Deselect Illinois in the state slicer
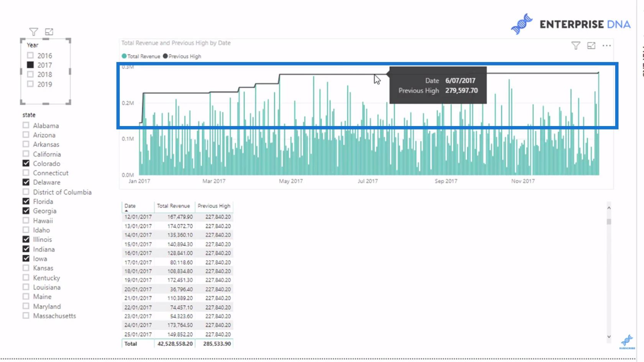The image size is (644, 362). tap(26, 239)
